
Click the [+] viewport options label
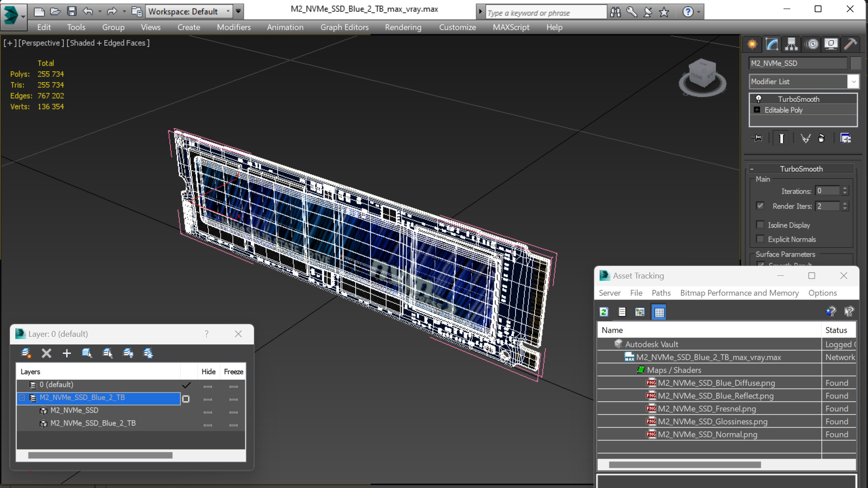(x=10, y=43)
